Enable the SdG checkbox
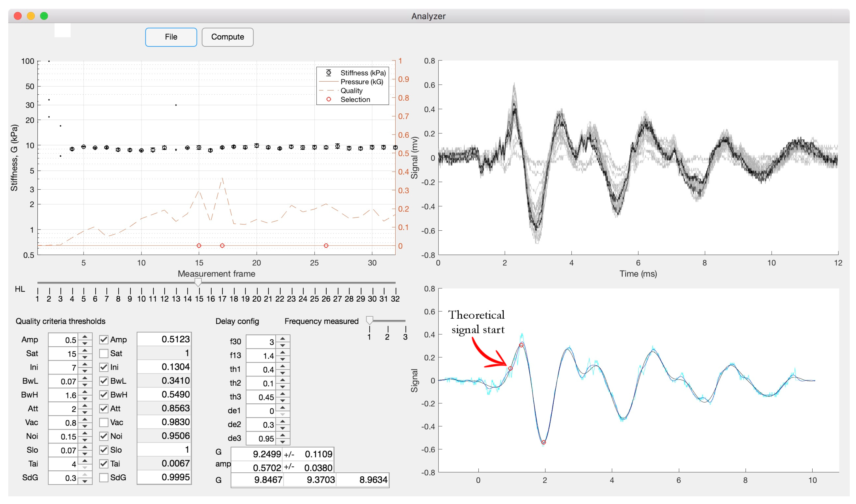The width and height of the screenshot is (856, 504). coord(104,477)
